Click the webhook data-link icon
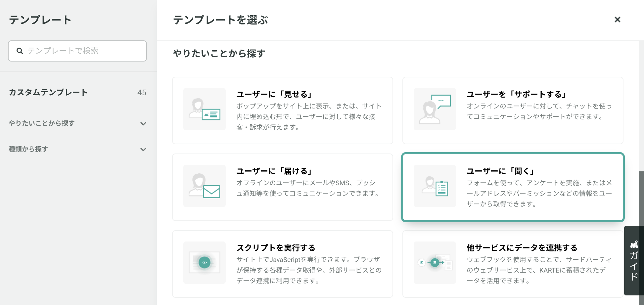Image resolution: width=644 pixels, height=305 pixels. pyautogui.click(x=435, y=263)
